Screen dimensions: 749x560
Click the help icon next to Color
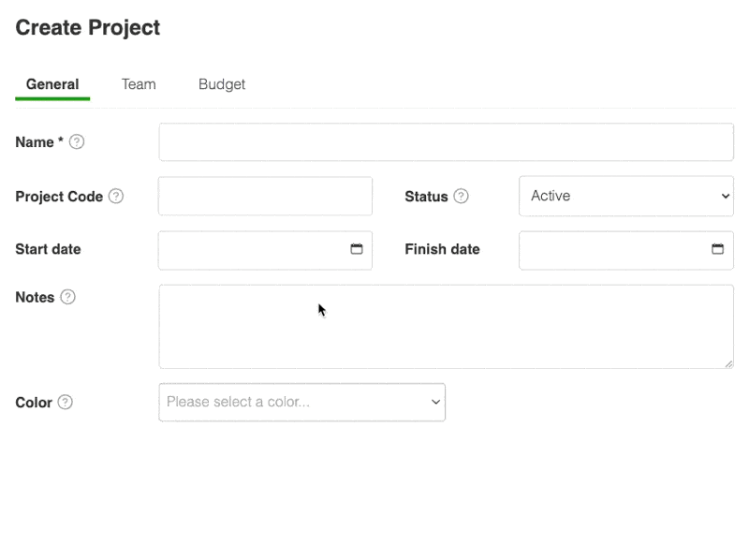(x=64, y=403)
